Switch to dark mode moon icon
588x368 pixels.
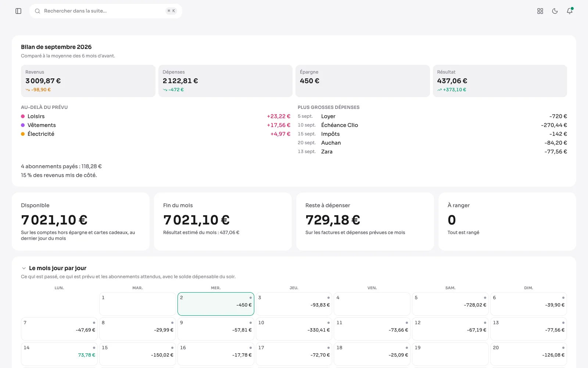(x=555, y=11)
